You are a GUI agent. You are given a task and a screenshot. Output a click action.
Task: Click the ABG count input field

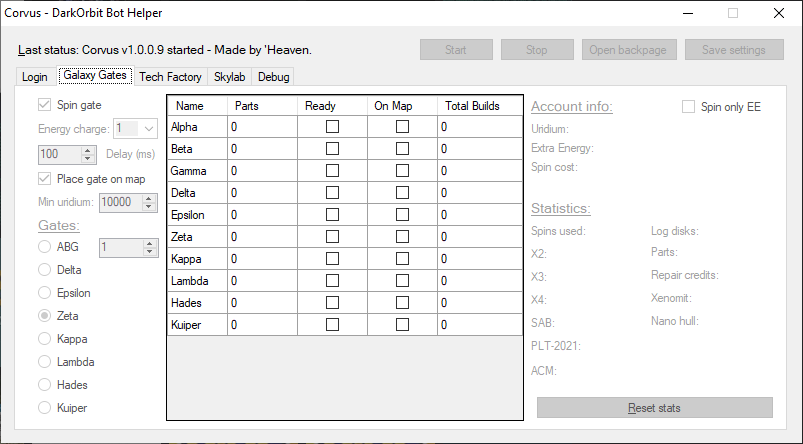click(x=121, y=248)
